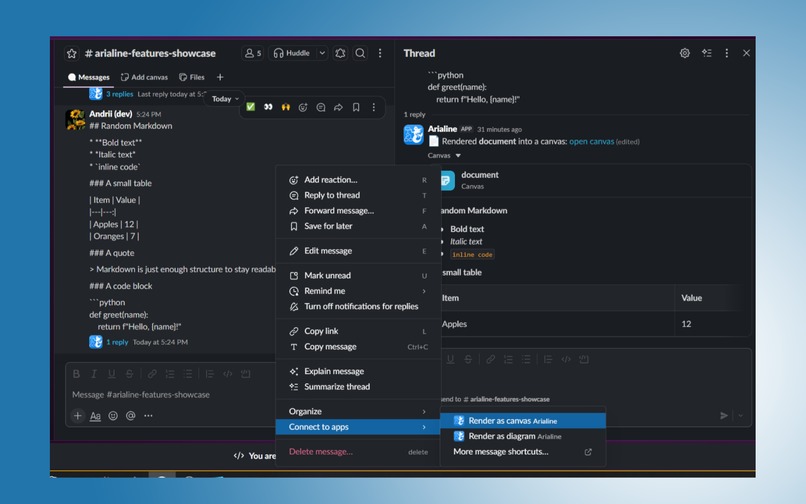Switch to the Messages tab
The width and height of the screenshot is (806, 504).
coord(88,77)
